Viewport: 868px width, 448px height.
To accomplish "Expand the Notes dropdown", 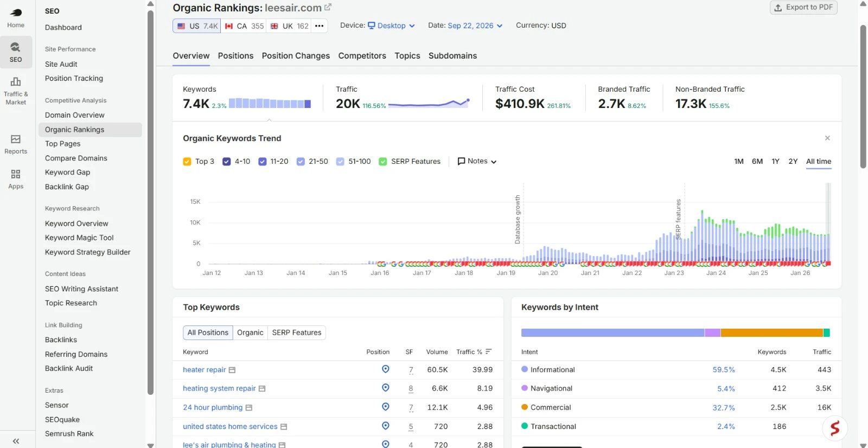I will coord(477,161).
